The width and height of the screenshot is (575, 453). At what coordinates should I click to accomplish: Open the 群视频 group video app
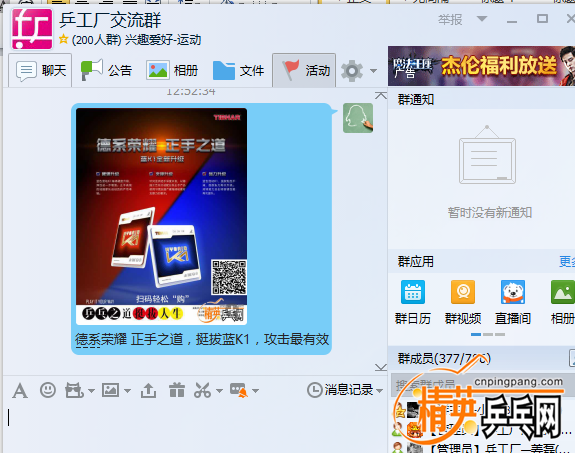click(463, 302)
